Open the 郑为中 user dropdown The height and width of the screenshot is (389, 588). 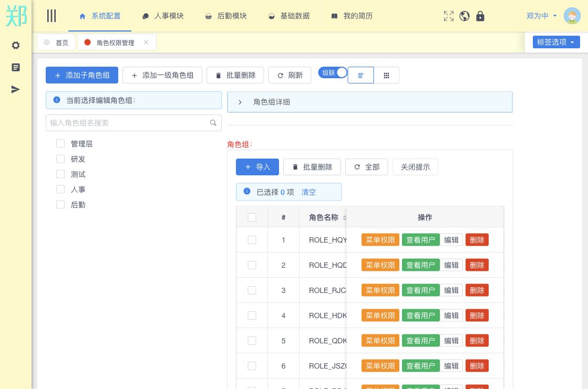[541, 16]
